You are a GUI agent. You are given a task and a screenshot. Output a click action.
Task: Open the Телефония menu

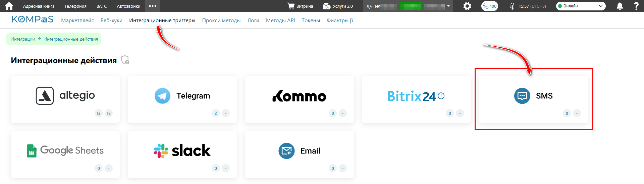pyautogui.click(x=75, y=6)
